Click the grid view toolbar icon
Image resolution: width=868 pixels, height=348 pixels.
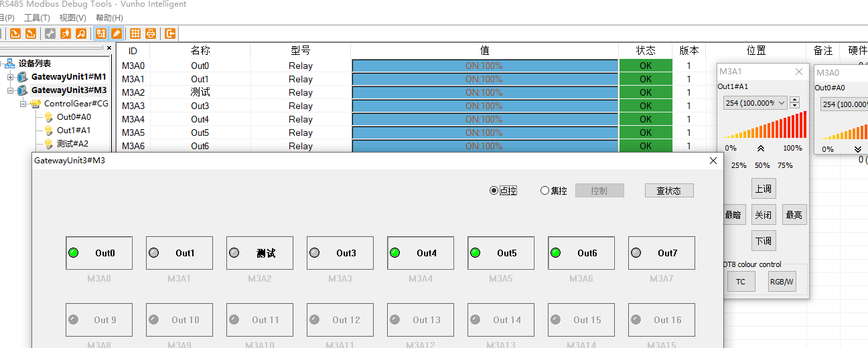135,33
